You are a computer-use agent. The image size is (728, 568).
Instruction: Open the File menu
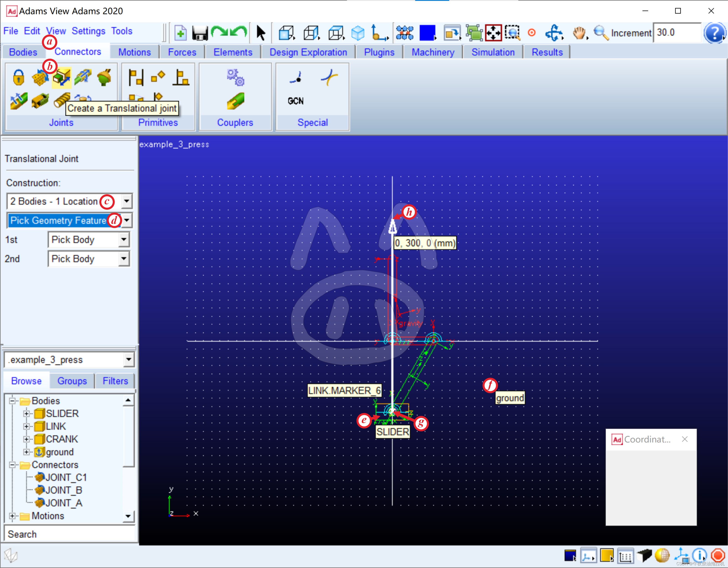point(11,31)
